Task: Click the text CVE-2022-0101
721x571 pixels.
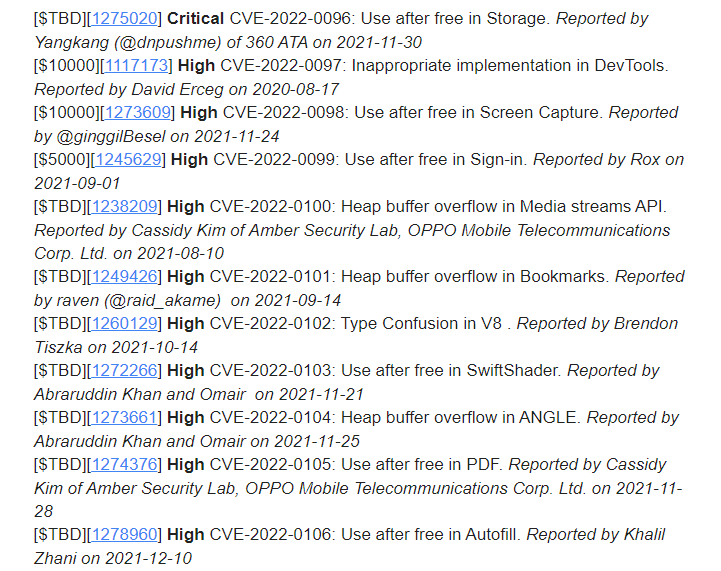Action: point(270,276)
